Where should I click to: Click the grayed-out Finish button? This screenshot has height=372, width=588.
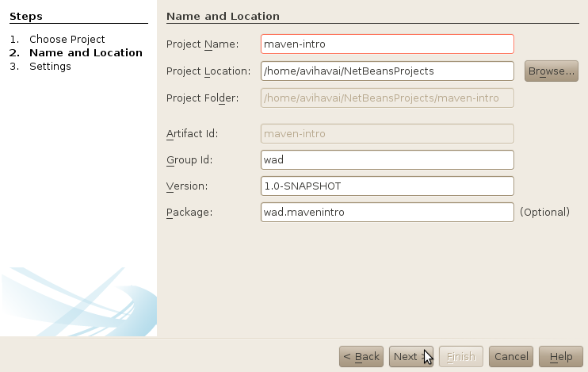[x=461, y=357]
